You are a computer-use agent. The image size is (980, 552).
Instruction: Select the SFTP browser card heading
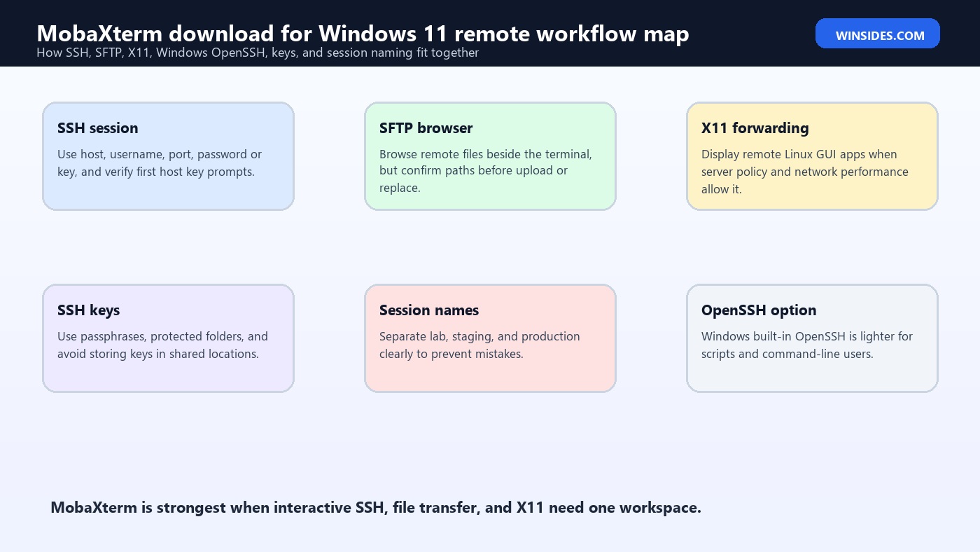pyautogui.click(x=426, y=128)
